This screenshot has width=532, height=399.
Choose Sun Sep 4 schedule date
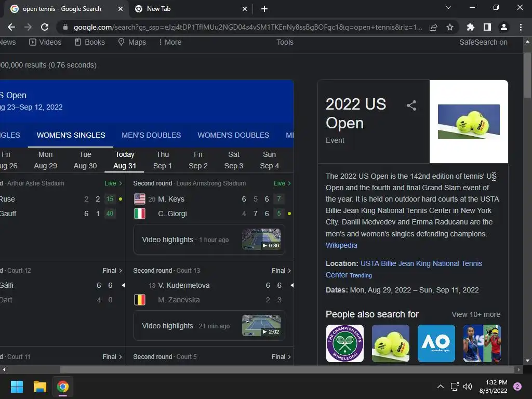pos(270,160)
